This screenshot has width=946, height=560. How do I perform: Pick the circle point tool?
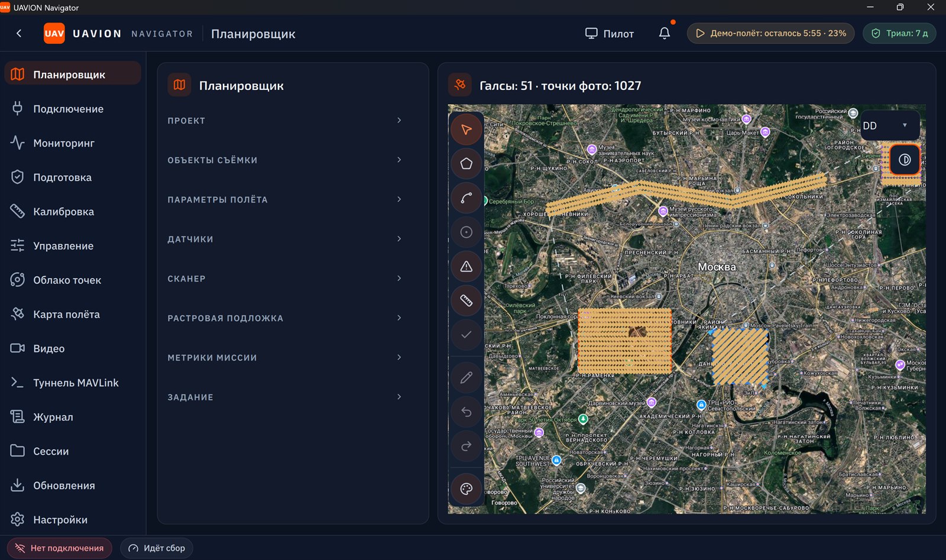466,232
